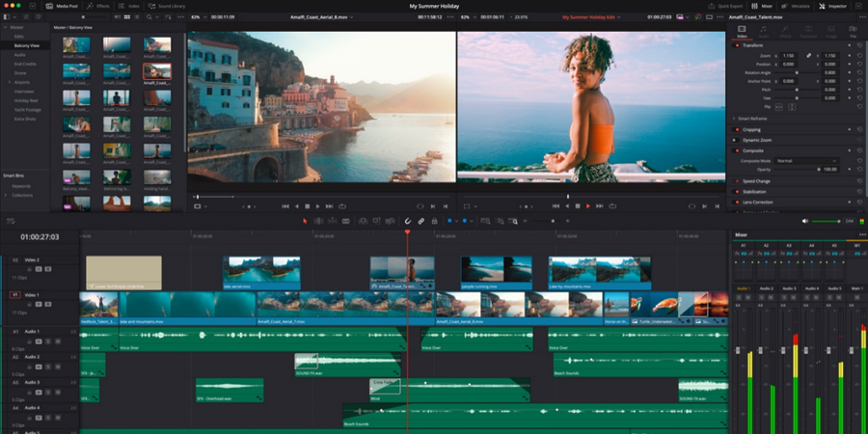Toggle the Mixer panel button
Screen dimensions: 868x434
[762, 6]
